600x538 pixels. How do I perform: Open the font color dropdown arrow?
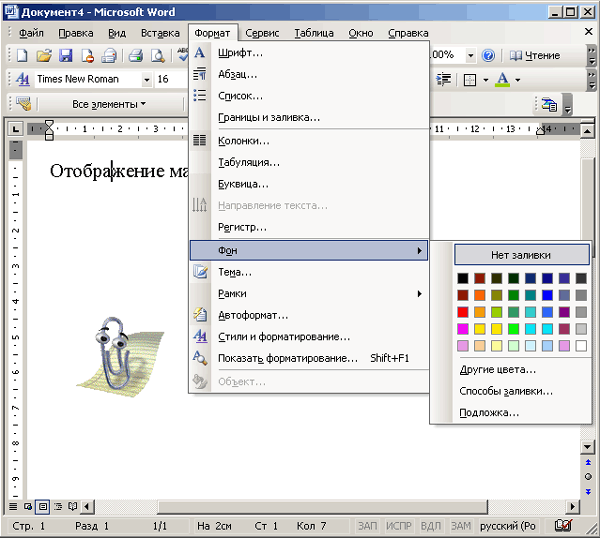(518, 80)
